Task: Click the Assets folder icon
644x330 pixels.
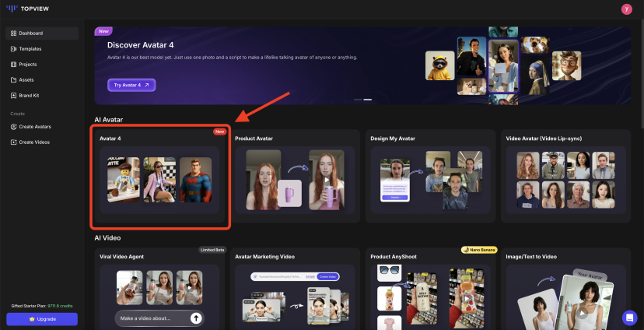Action: click(x=13, y=80)
